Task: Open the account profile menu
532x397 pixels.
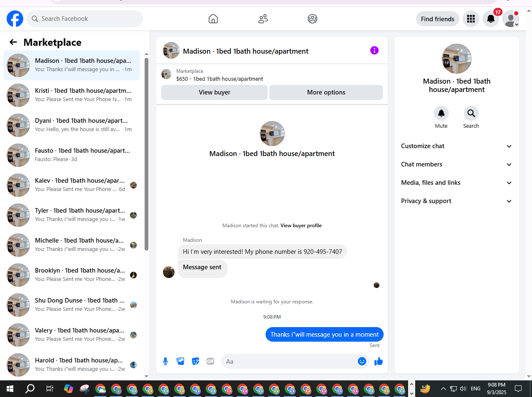Action: tap(511, 19)
